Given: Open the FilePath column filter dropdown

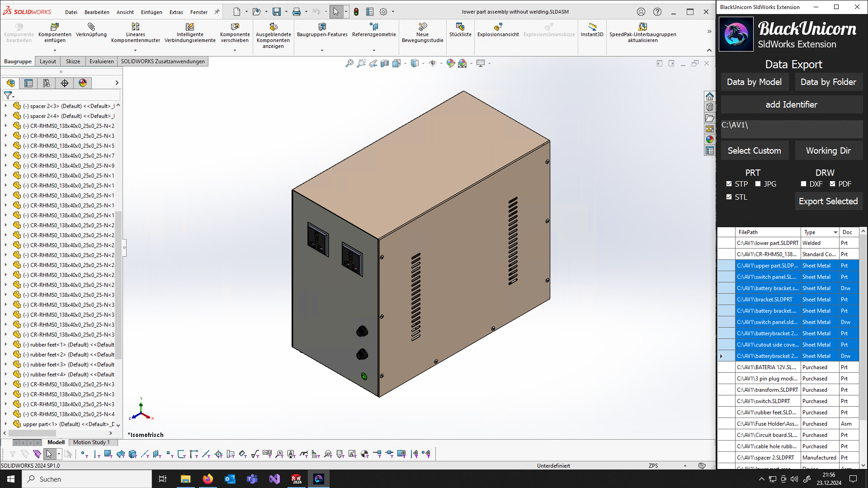Looking at the screenshot, I should pyautogui.click(x=794, y=232).
